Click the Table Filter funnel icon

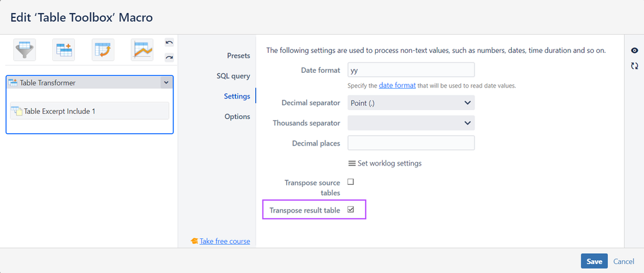(25, 50)
